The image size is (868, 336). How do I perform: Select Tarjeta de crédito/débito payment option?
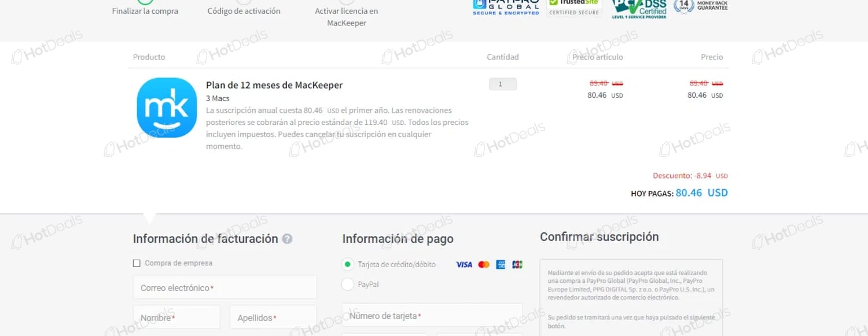[347, 264]
